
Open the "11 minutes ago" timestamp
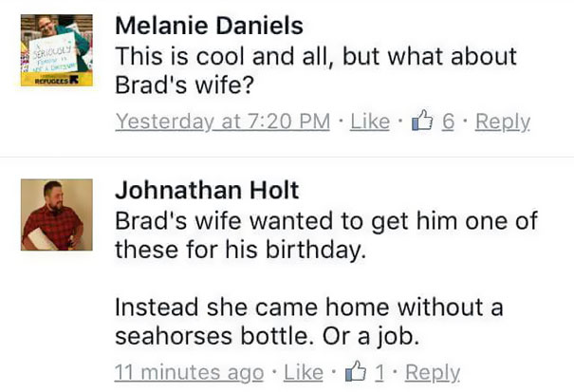tap(188, 372)
